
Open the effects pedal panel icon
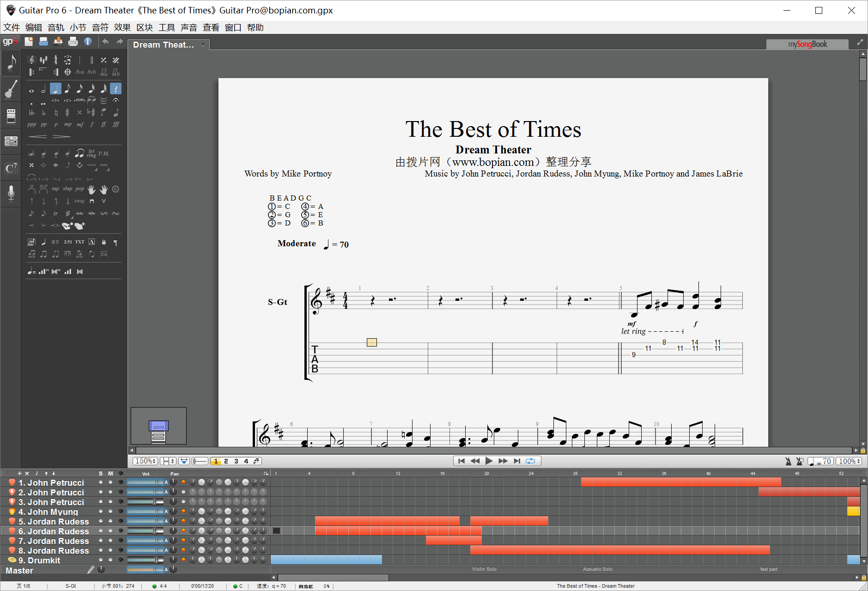coord(11,116)
